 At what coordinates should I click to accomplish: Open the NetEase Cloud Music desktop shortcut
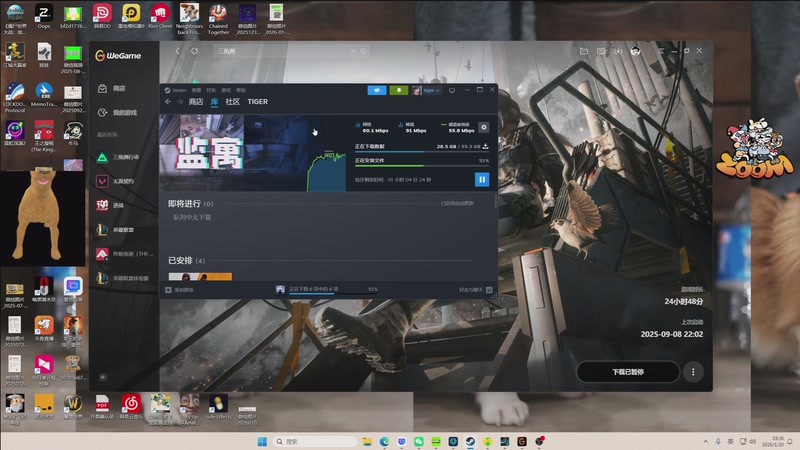coord(131,407)
